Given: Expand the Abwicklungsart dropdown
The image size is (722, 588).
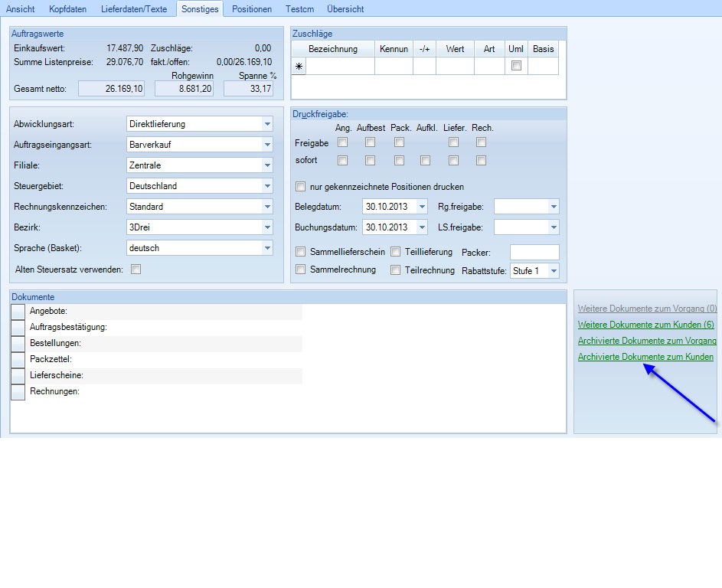Looking at the screenshot, I should click(266, 124).
